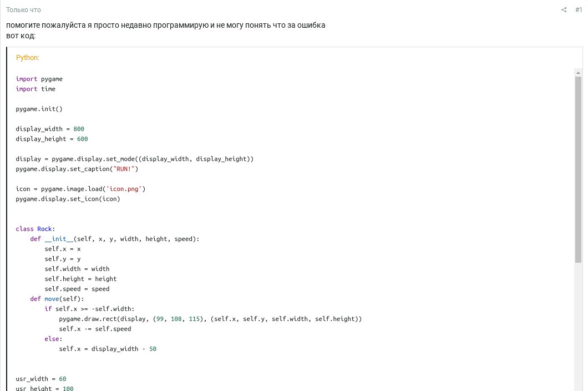Viewport: 588px width, 391px height.
Task: Click the line 'usr_width = 60'
Action: [x=41, y=379]
